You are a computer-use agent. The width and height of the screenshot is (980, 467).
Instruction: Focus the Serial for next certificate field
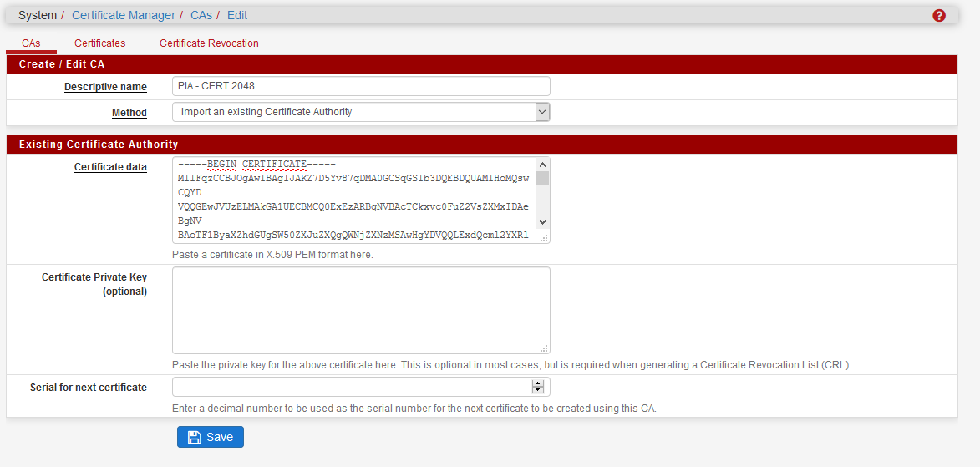361,387
